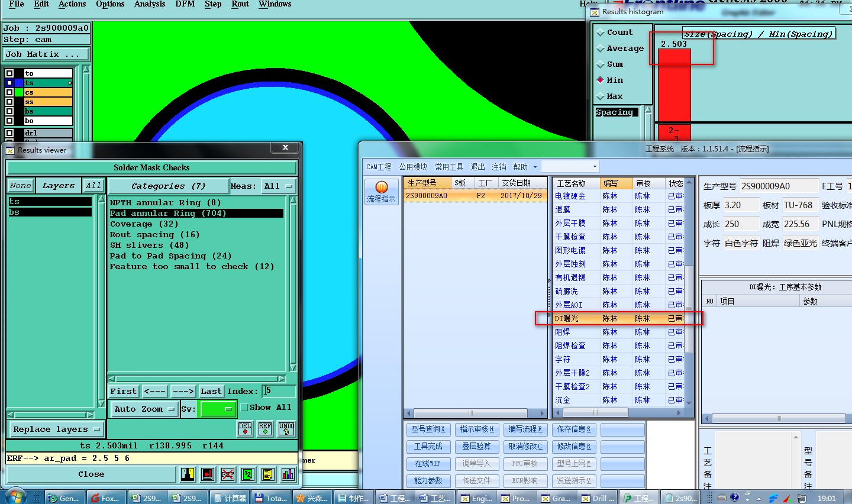Open the Job Matrix ... button
The height and width of the screenshot is (504, 852).
pos(46,54)
